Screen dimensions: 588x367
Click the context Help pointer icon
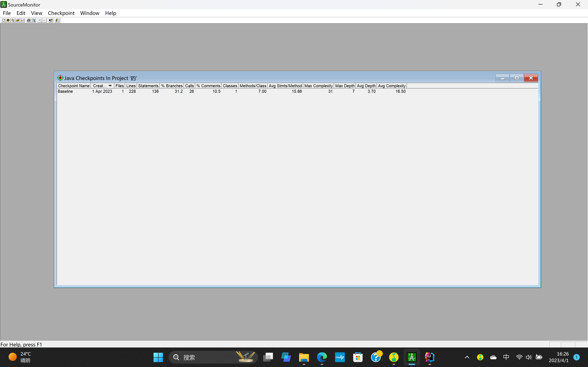[51, 20]
